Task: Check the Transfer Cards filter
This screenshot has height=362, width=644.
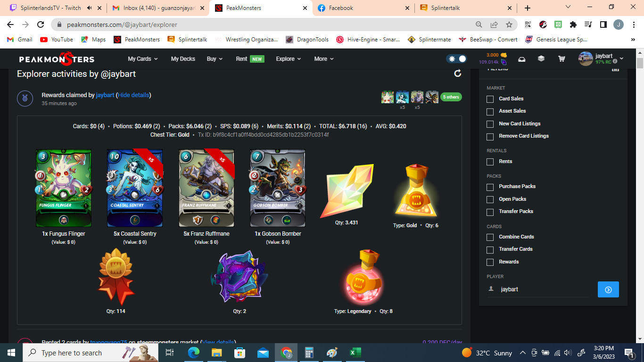Action: point(490,249)
